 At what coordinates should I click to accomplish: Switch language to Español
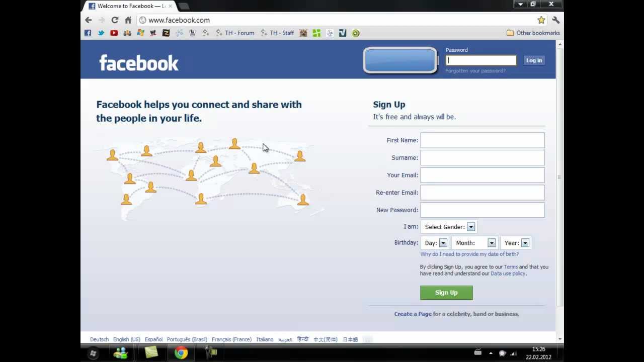pos(153,339)
